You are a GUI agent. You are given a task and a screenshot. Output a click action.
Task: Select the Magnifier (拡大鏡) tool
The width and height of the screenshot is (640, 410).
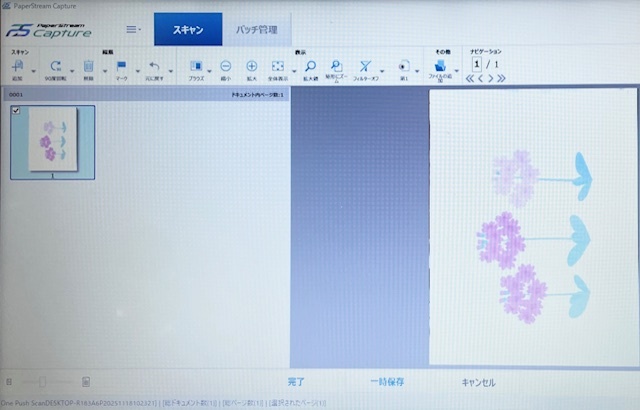point(311,66)
